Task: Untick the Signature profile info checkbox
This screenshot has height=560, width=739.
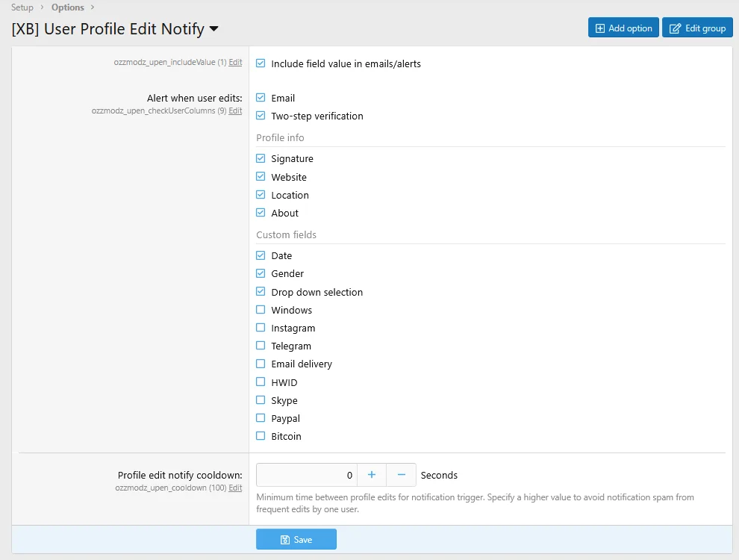Action: [261, 158]
